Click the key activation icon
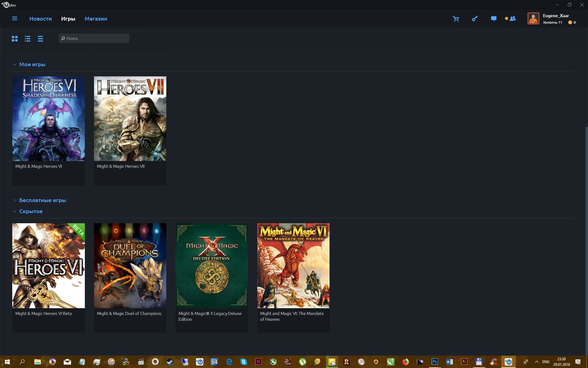Screen dimensions: 588x368 tap(474, 19)
